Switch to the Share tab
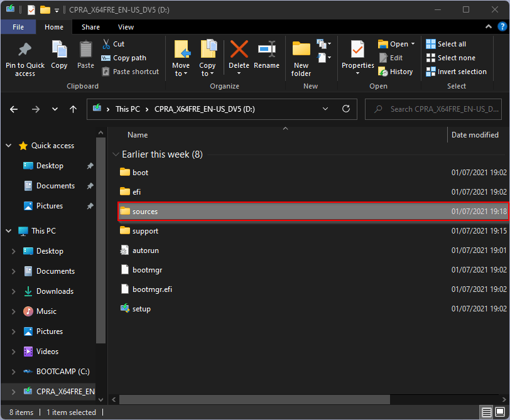Screen dimensions: 510x420 (x=90, y=27)
